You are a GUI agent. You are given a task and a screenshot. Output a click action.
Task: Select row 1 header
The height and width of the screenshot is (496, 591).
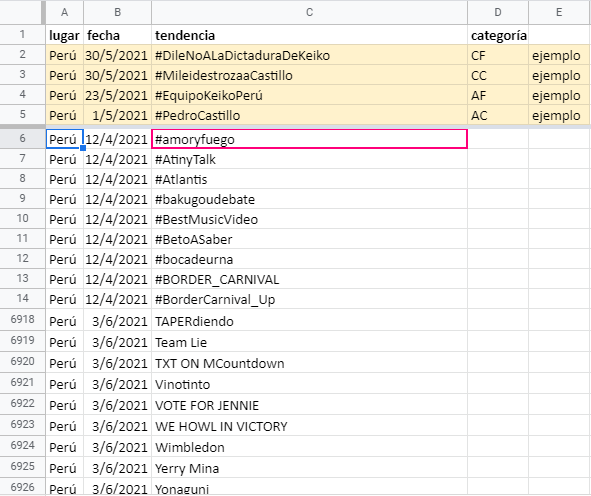22,35
